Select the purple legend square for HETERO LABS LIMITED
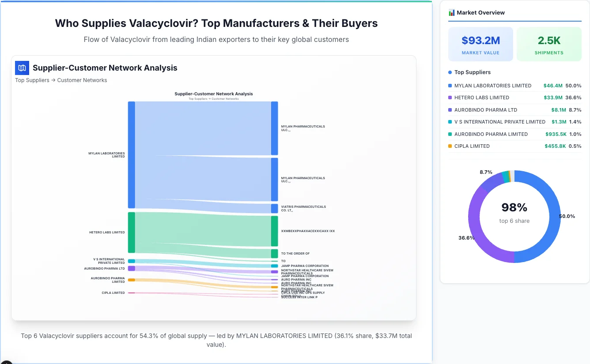This screenshot has width=590, height=364. [450, 98]
